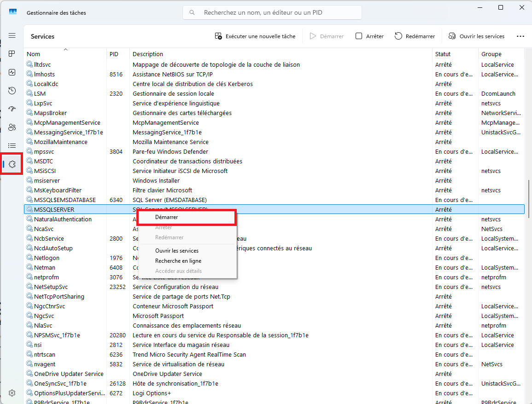Click the gear icon beside nsi
This screenshot has height=404, width=532.
pos(29,344)
